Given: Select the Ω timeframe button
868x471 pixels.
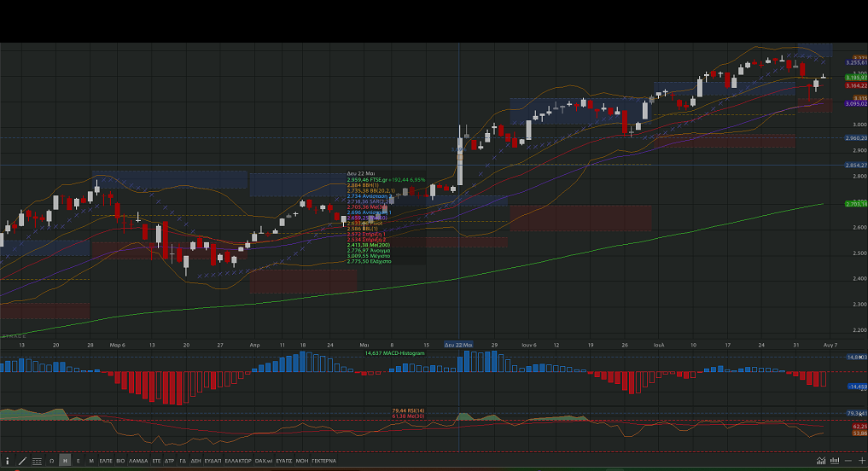Looking at the screenshot, I should 51,461.
